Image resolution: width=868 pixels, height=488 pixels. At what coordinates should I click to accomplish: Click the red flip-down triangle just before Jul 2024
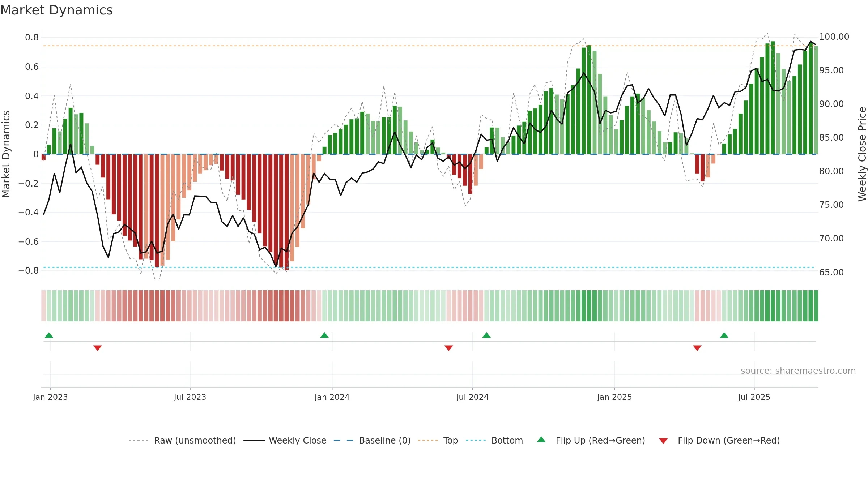pyautogui.click(x=448, y=348)
